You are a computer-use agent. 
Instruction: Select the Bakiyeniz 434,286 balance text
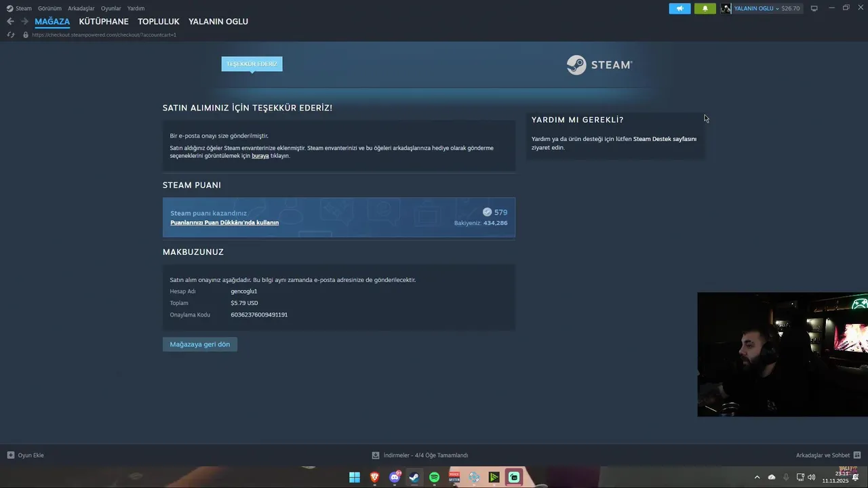click(x=481, y=223)
